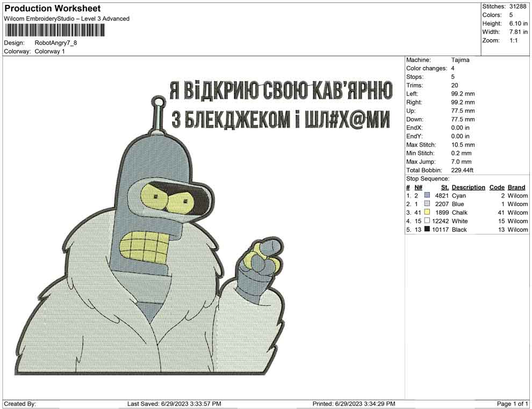The height and width of the screenshot is (409, 532).
Task: Click the stitches count '31288'
Action: (x=517, y=6)
